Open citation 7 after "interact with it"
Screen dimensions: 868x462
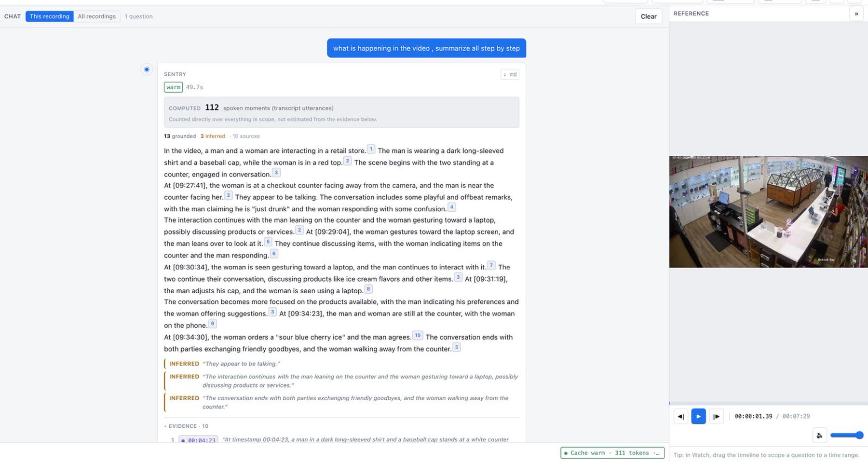491,265
